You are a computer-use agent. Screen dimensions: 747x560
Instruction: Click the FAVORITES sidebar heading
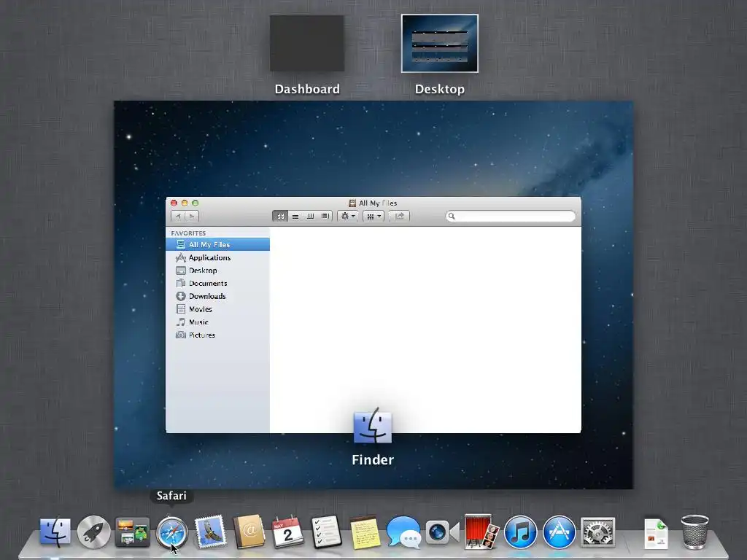tap(188, 233)
